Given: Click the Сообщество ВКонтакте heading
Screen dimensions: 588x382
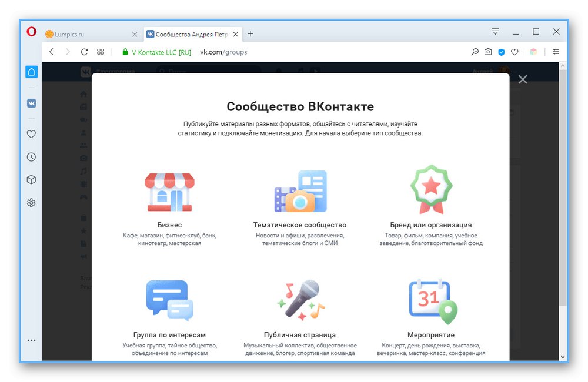Looking at the screenshot, I should coord(300,106).
